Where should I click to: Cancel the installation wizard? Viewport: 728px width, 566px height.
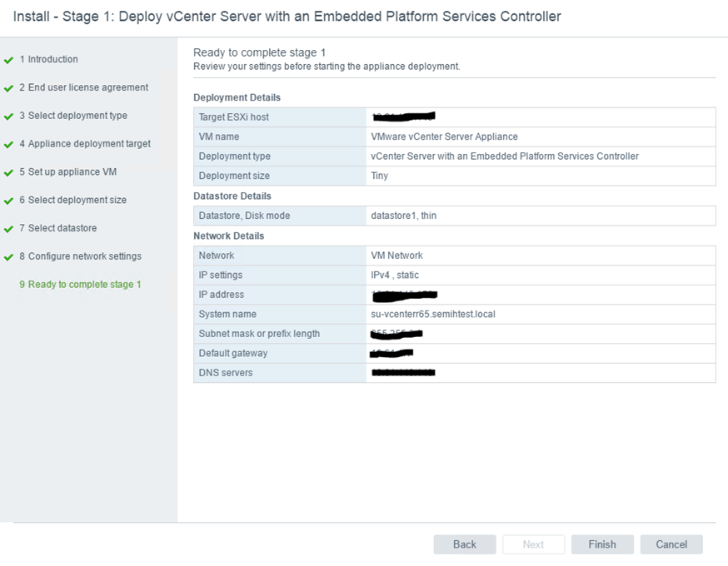671,544
